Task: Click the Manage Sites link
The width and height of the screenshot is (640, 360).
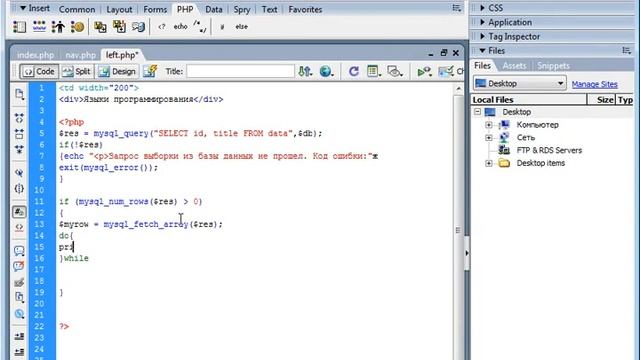Action: pos(594,84)
